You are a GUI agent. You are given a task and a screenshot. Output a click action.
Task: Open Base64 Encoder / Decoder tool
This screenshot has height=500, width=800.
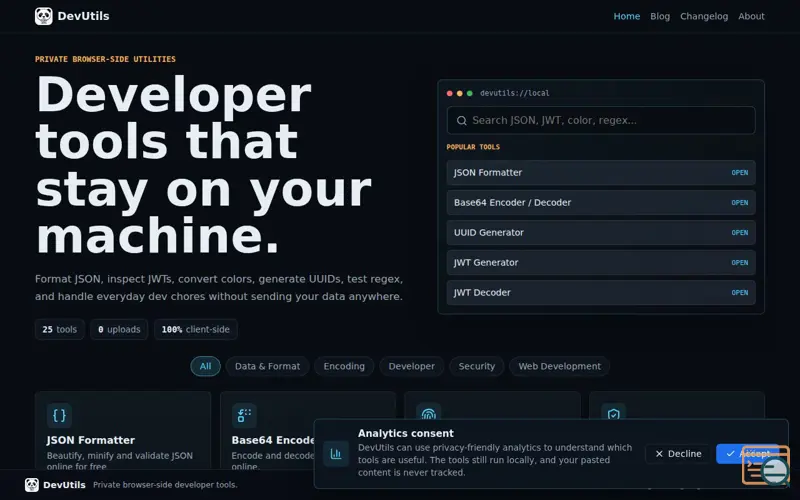(601, 203)
